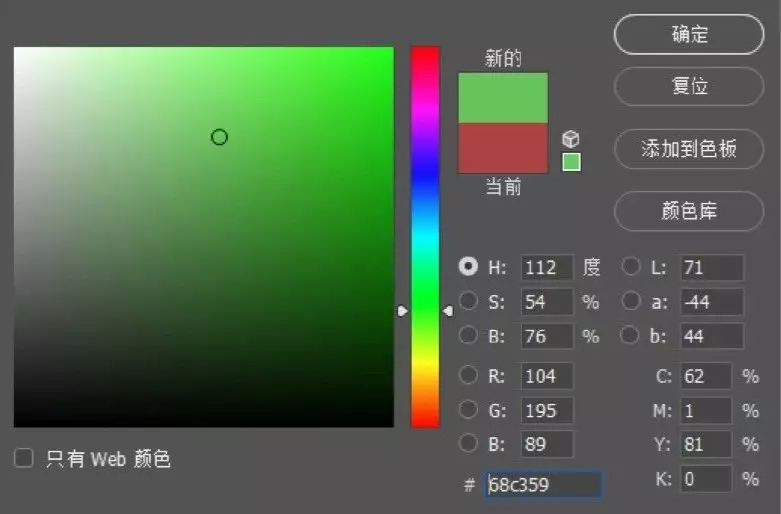Select the L lightness radio button
The width and height of the screenshot is (781, 514).
click(632, 267)
